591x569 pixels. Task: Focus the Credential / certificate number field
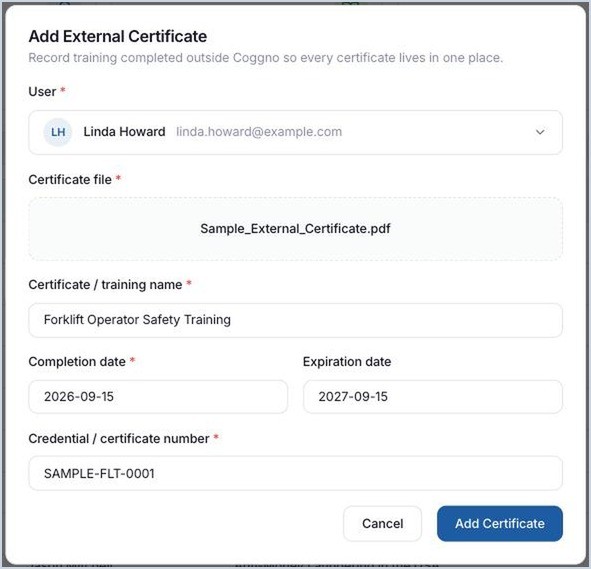point(296,473)
